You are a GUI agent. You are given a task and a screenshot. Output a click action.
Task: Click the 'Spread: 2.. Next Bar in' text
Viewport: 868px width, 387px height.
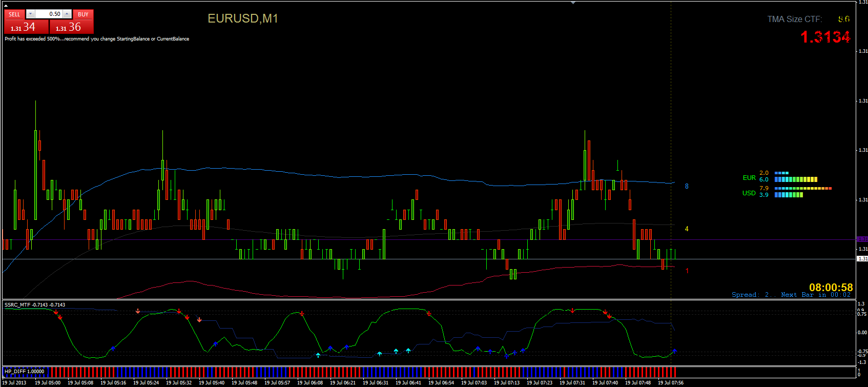point(791,295)
